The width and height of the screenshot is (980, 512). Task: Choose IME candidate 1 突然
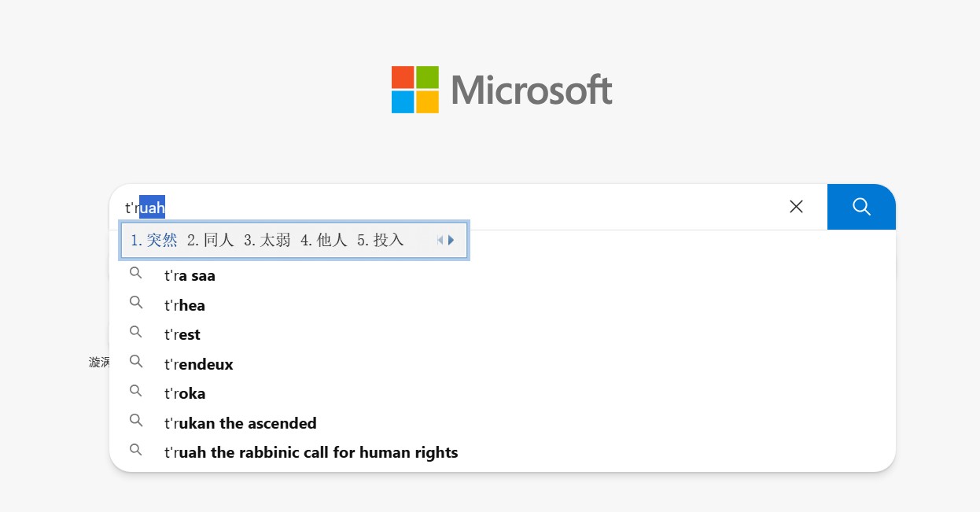[x=154, y=240]
